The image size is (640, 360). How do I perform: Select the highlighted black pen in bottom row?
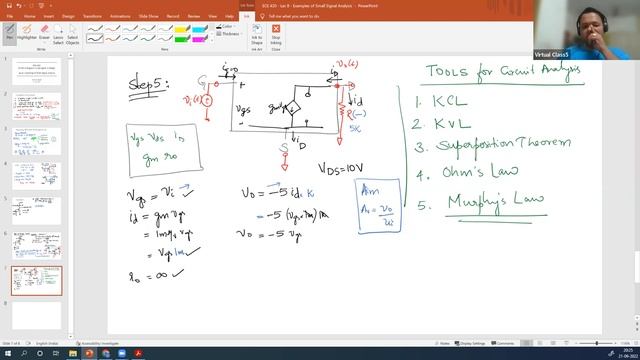(x=95, y=39)
